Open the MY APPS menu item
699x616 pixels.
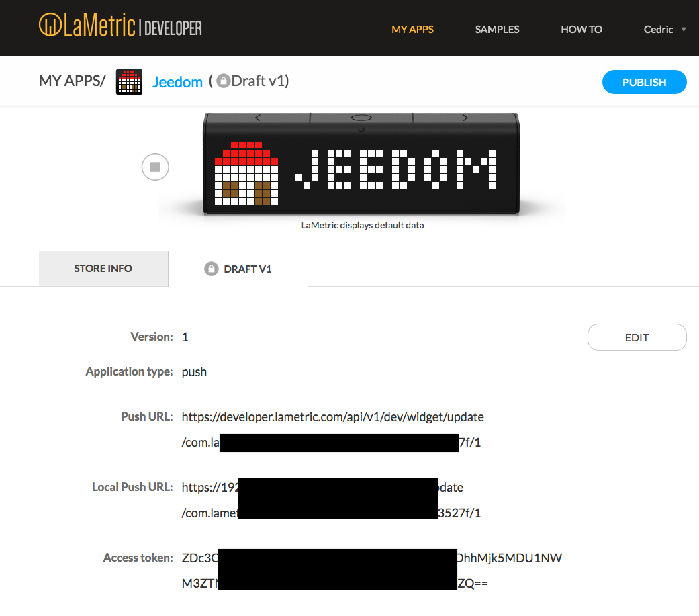point(412,30)
